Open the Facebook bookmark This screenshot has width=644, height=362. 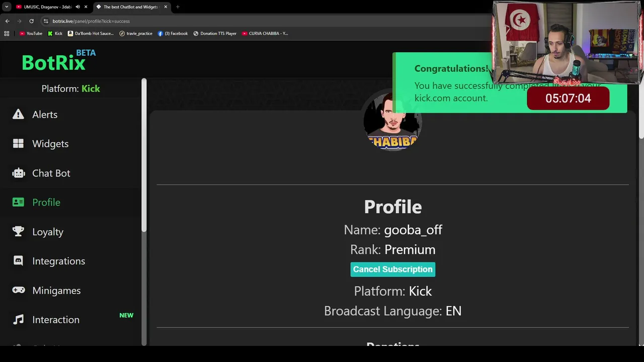pos(173,33)
